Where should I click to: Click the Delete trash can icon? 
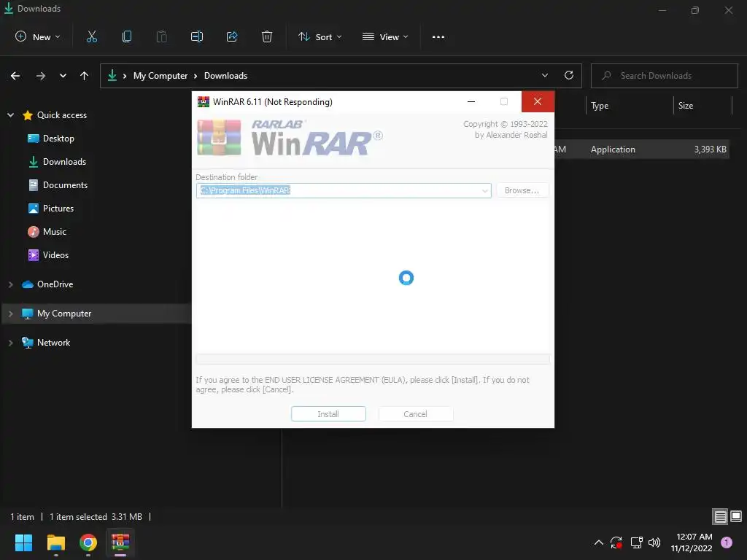coord(267,36)
